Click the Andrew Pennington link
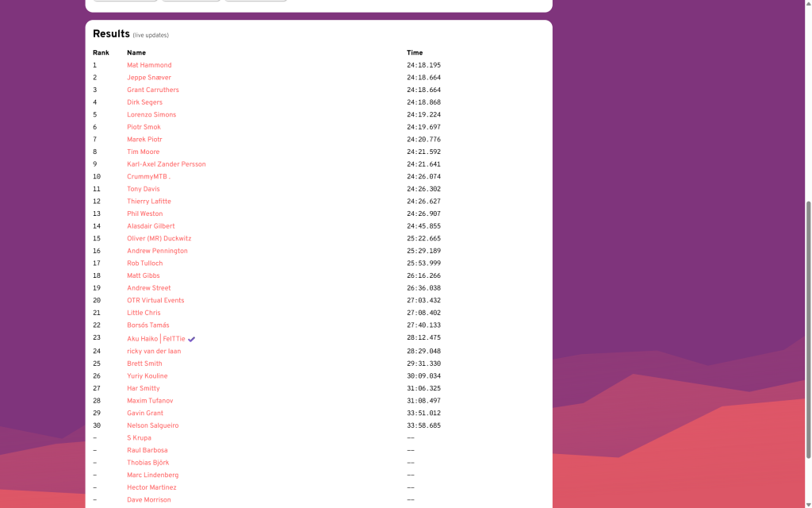 (x=157, y=251)
